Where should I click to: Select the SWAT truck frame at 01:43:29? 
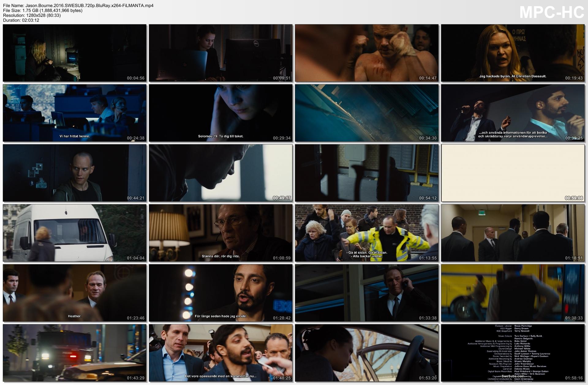[x=75, y=353]
